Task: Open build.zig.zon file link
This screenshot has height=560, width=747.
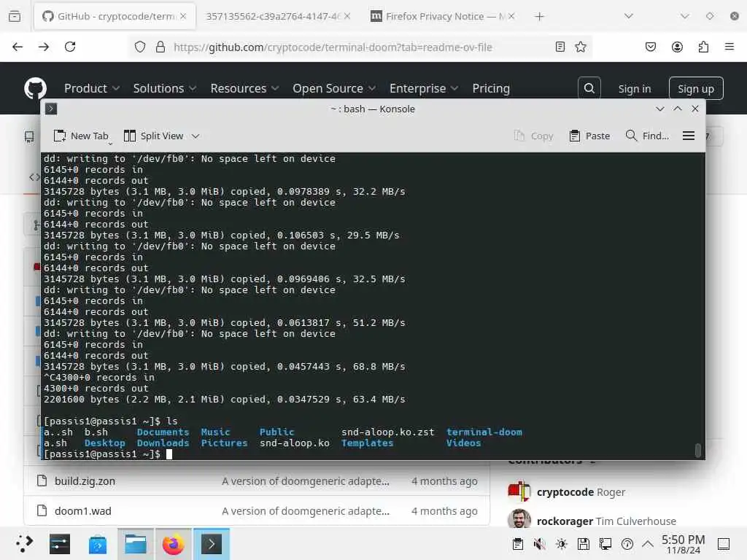Action: tap(85, 481)
